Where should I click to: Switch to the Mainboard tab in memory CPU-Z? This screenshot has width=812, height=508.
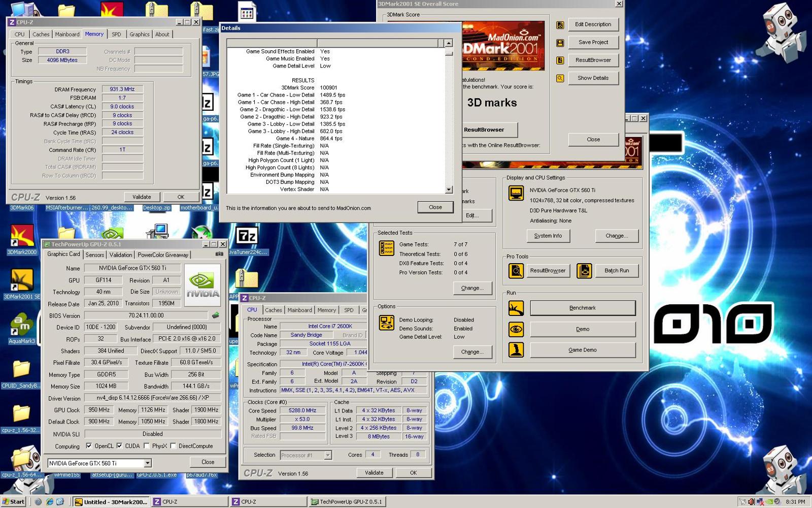(x=67, y=35)
